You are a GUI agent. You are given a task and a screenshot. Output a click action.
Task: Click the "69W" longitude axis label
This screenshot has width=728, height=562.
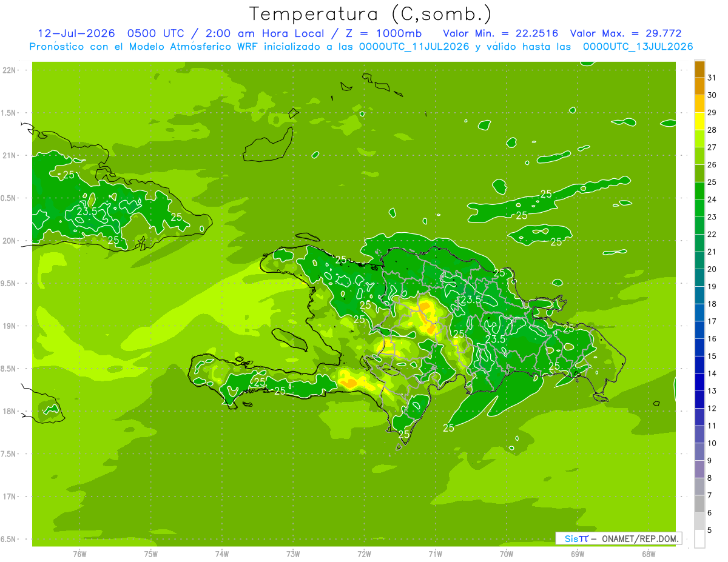point(578,554)
